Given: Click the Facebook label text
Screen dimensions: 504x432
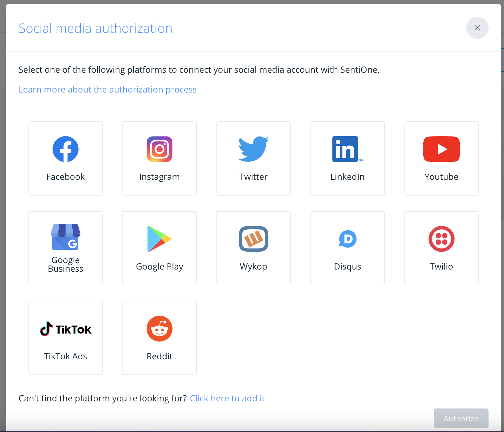Looking at the screenshot, I should click(x=66, y=177).
